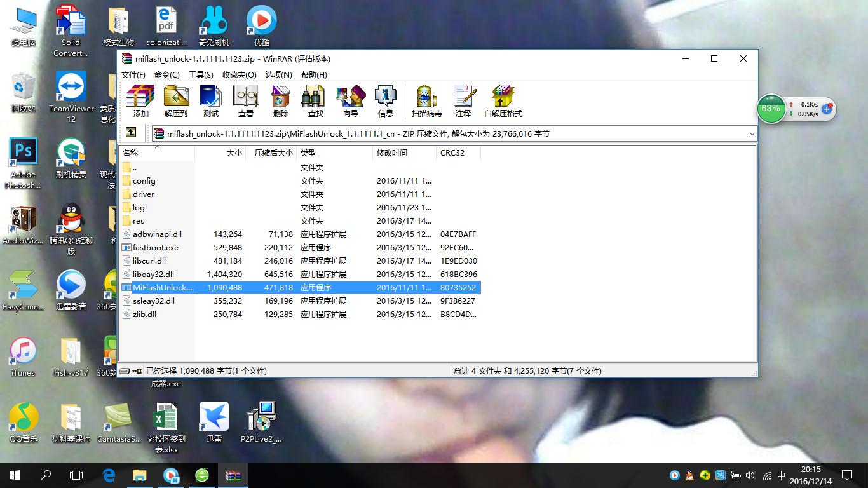Viewport: 868px width, 488px height.
Task: Click the 添加 (Add) toolbar icon
Action: (x=140, y=101)
